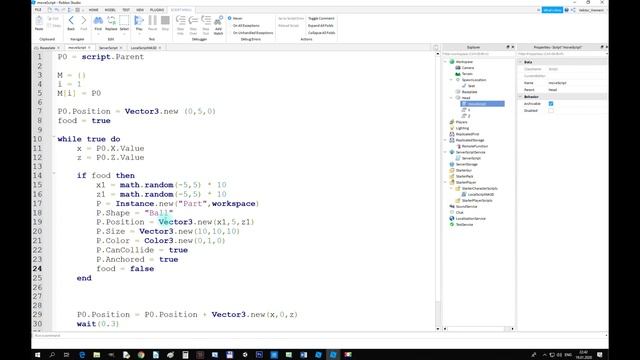
Task: Open the TEST ribbon tab
Action: pos(126,10)
